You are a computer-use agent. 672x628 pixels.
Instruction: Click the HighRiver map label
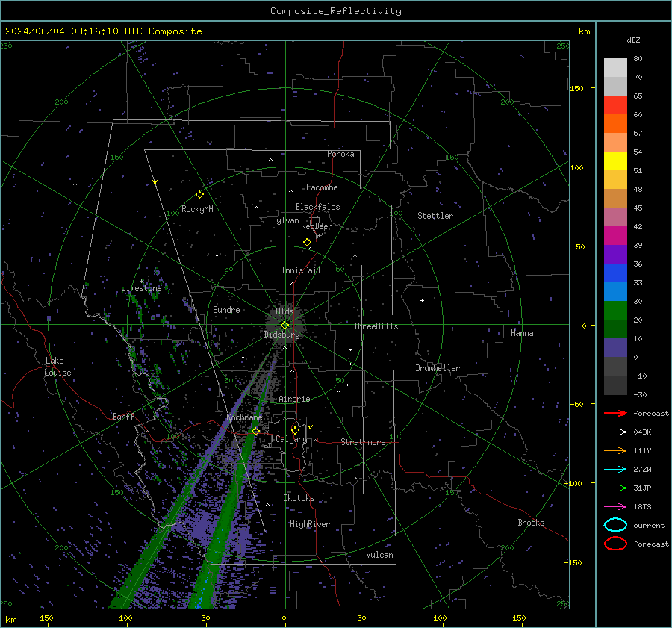pos(310,524)
